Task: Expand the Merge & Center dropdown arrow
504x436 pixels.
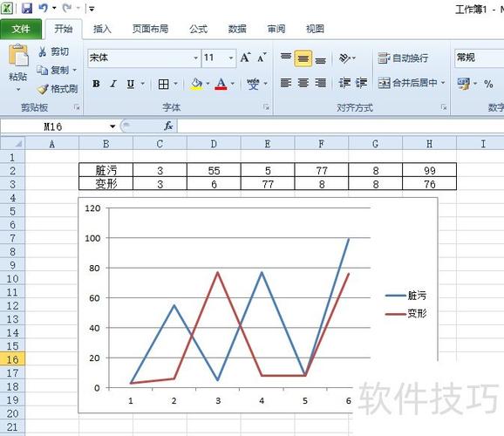Action: (443, 83)
